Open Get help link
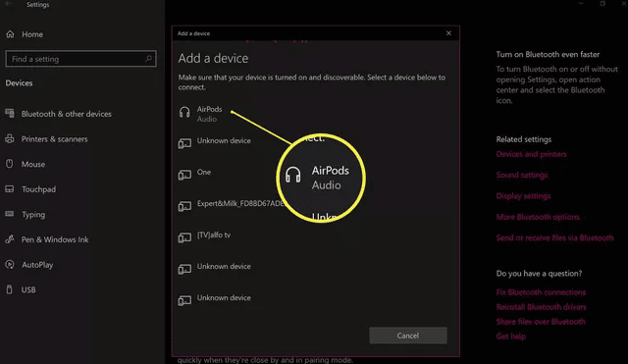The width and height of the screenshot is (628, 364). tap(510, 337)
